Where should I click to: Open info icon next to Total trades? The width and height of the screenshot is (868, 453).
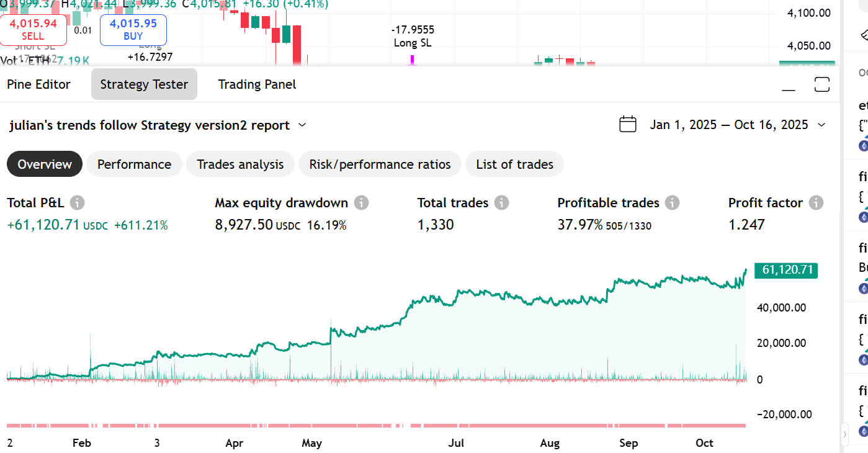coord(502,203)
